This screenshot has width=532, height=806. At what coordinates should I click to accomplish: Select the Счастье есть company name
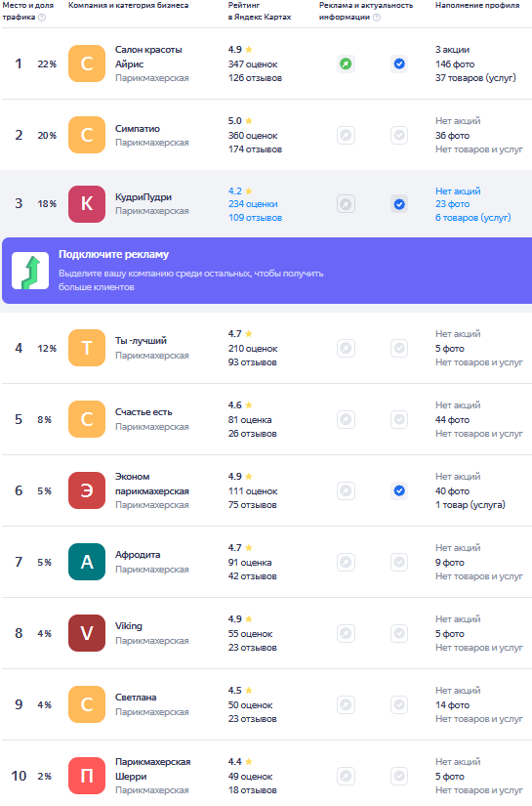click(143, 412)
